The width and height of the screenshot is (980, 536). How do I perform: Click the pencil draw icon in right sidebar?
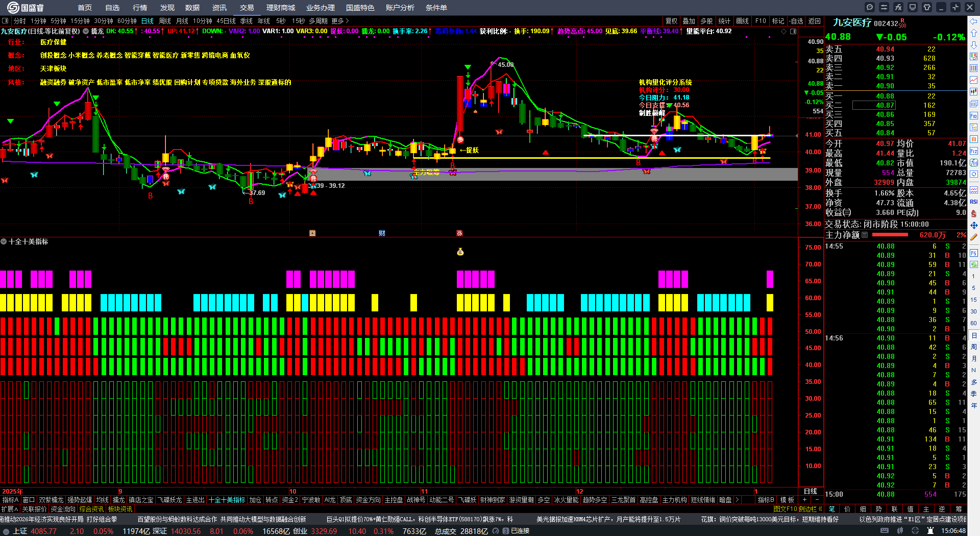[974, 237]
